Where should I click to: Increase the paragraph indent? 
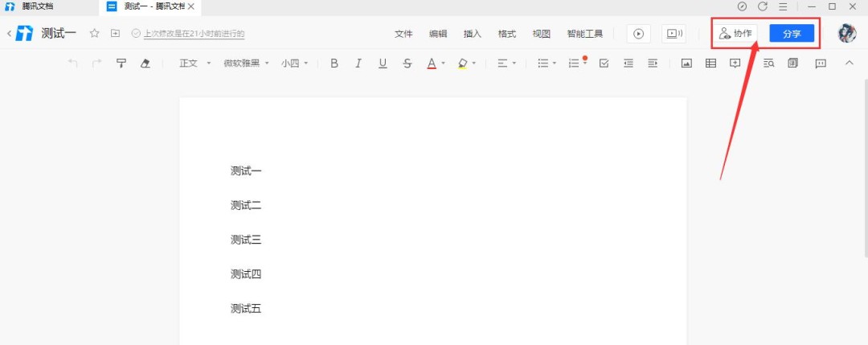click(x=653, y=64)
